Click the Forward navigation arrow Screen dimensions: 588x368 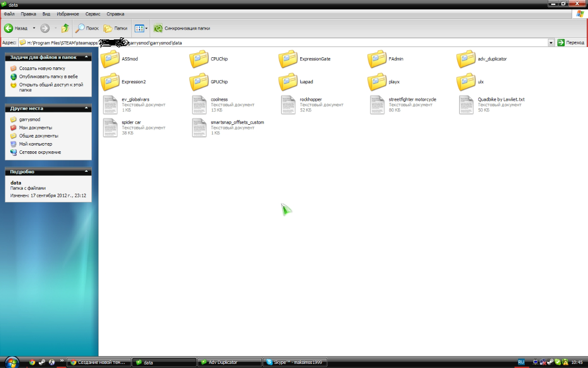45,28
